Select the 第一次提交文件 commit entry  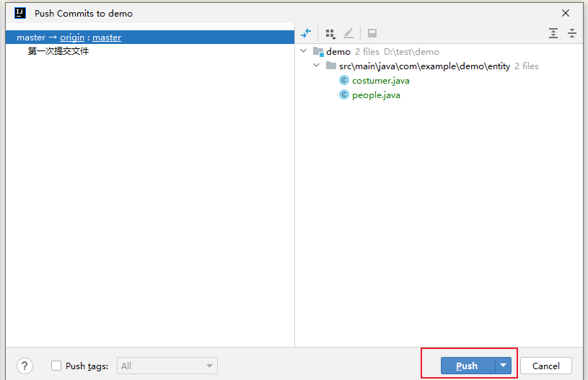click(58, 51)
